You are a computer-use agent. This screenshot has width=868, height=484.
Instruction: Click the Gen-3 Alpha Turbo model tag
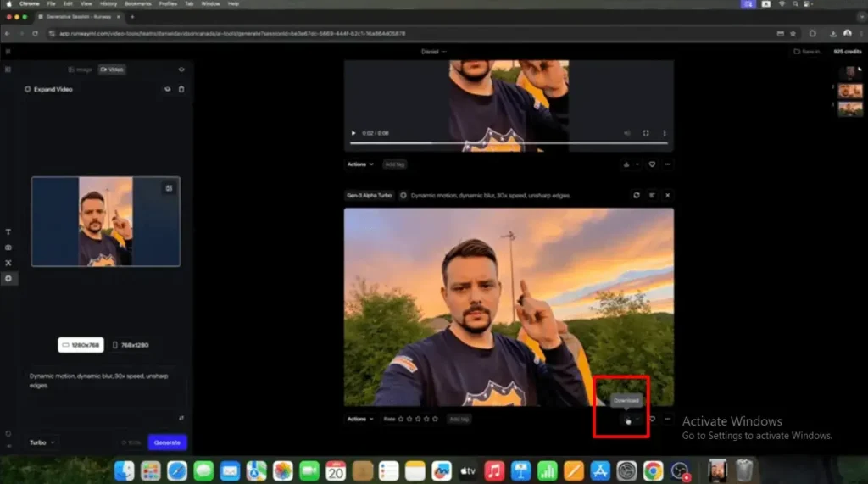370,196
